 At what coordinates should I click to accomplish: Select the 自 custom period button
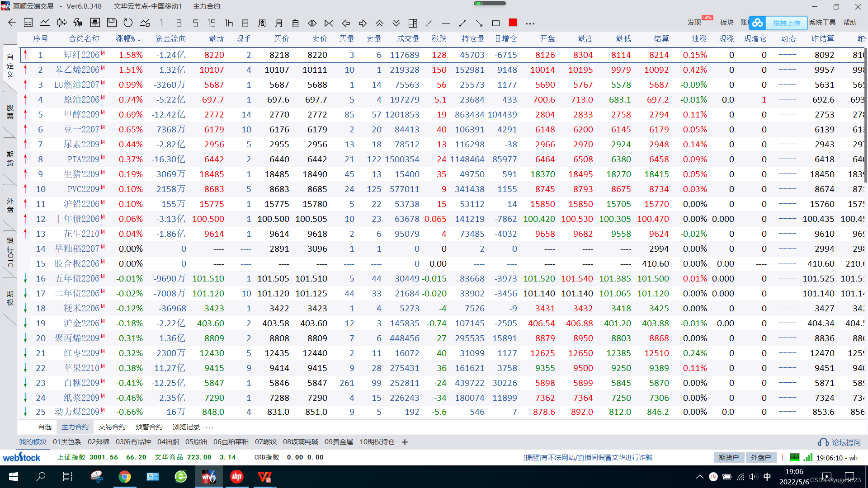coord(296,23)
